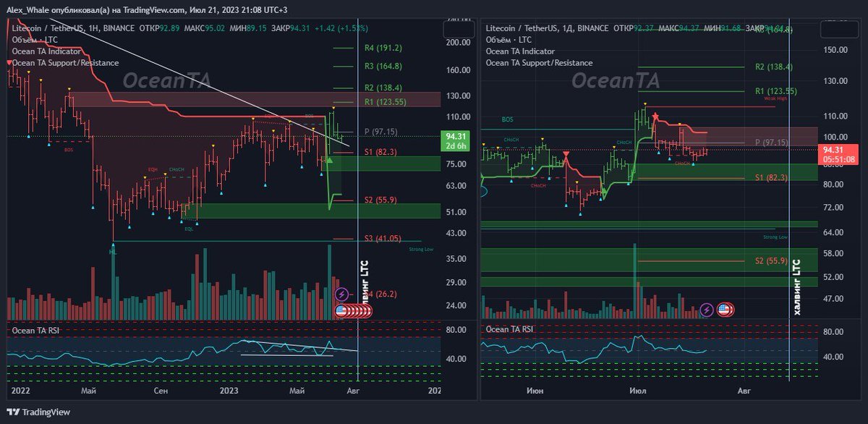Click the S1 (82.3) label on the 1H chart
Screen dimensions: 868x424
pyautogui.click(x=380, y=152)
